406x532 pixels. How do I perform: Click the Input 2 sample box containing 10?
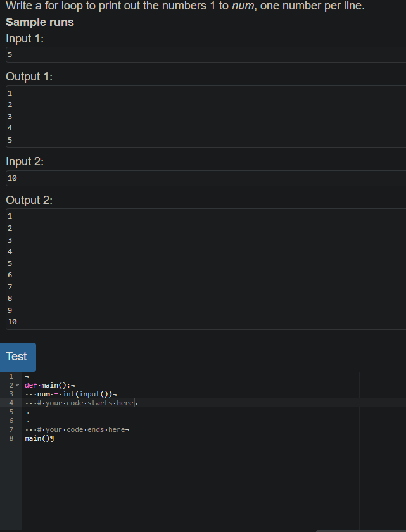tap(206, 178)
